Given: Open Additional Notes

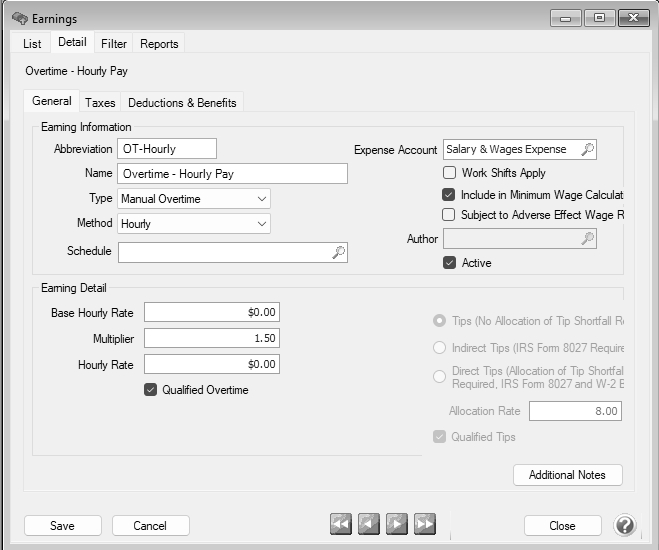Looking at the screenshot, I should coord(567,475).
